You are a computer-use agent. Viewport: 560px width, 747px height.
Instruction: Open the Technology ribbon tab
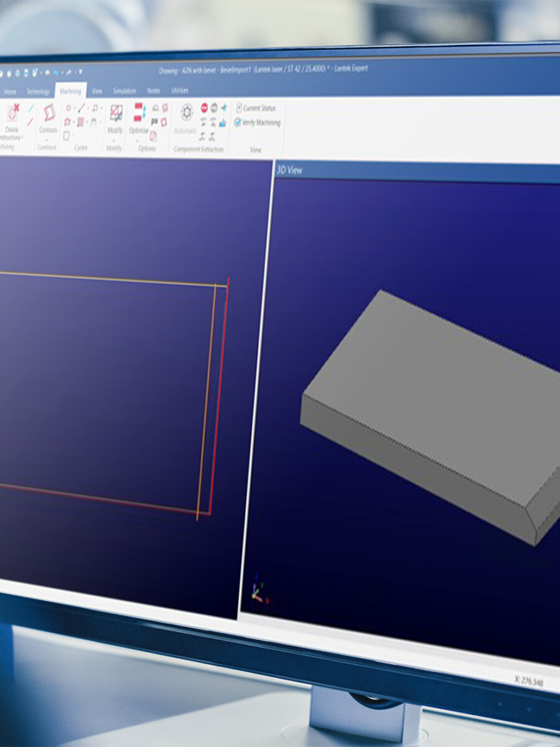pos(38,92)
